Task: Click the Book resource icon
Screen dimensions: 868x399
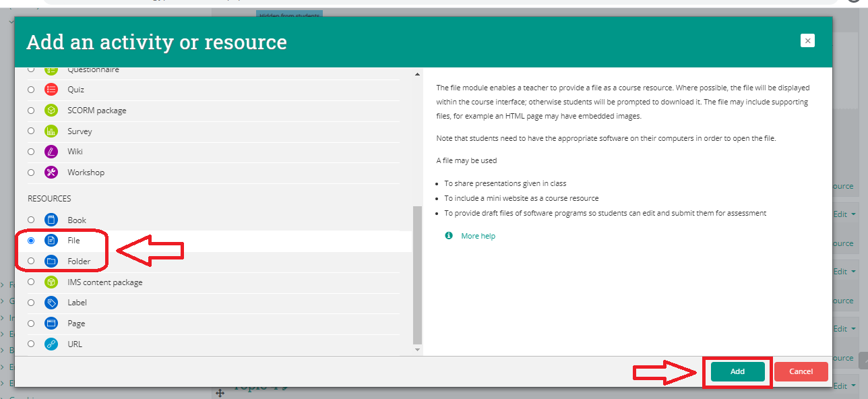Action: pyautogui.click(x=51, y=220)
